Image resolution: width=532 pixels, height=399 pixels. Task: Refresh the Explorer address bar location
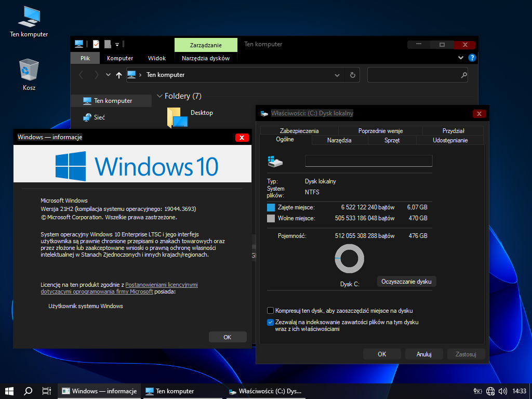tap(352, 75)
